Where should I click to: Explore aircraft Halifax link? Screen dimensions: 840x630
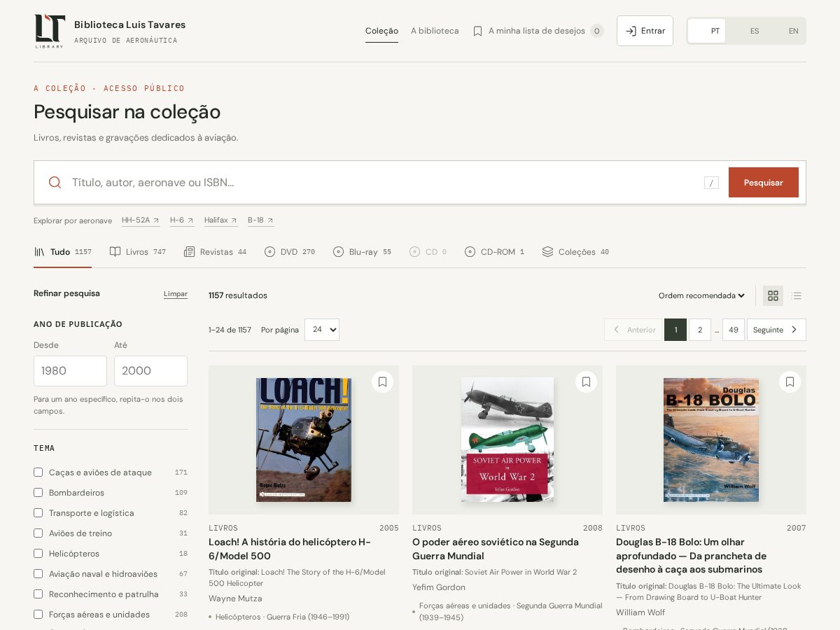coord(220,220)
